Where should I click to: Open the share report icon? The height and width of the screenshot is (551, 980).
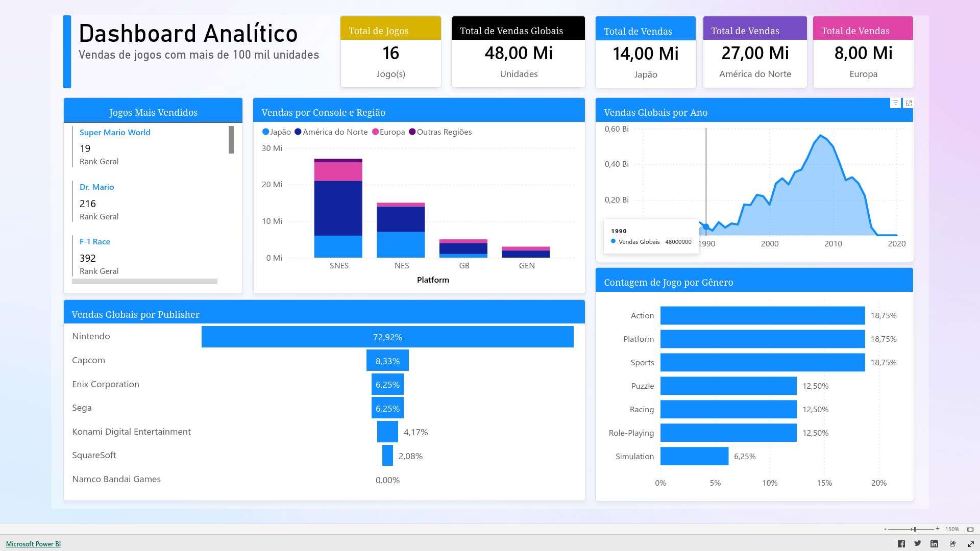point(952,544)
